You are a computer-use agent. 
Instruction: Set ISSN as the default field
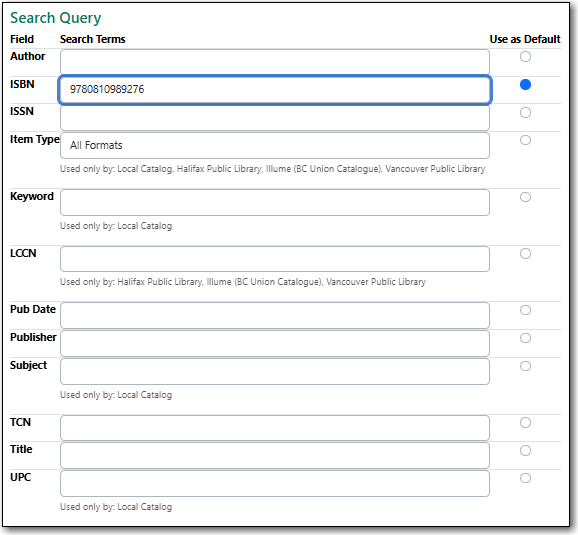pos(525,112)
